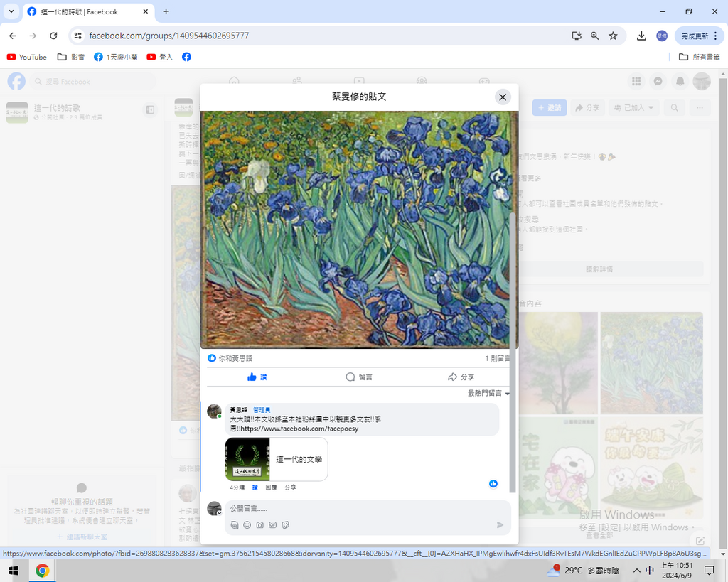Switch commenting identity via avatar dropdown arrow
Screen dimensions: 728x582
tap(219, 512)
